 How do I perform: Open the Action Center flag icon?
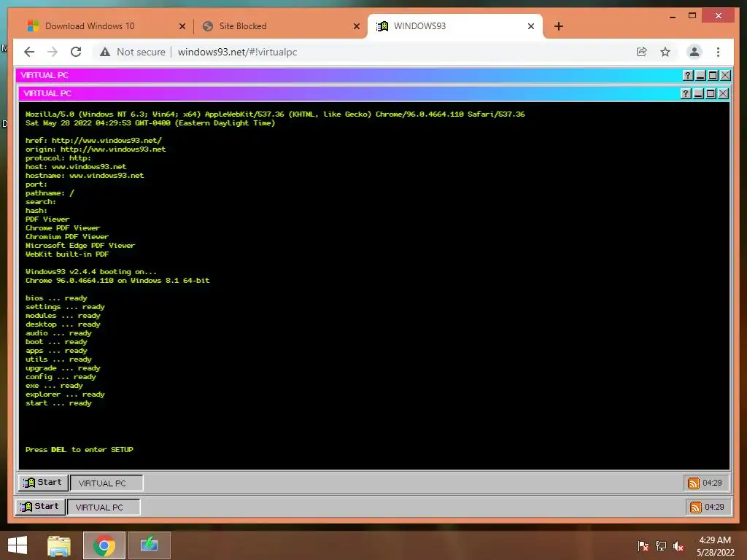643,546
